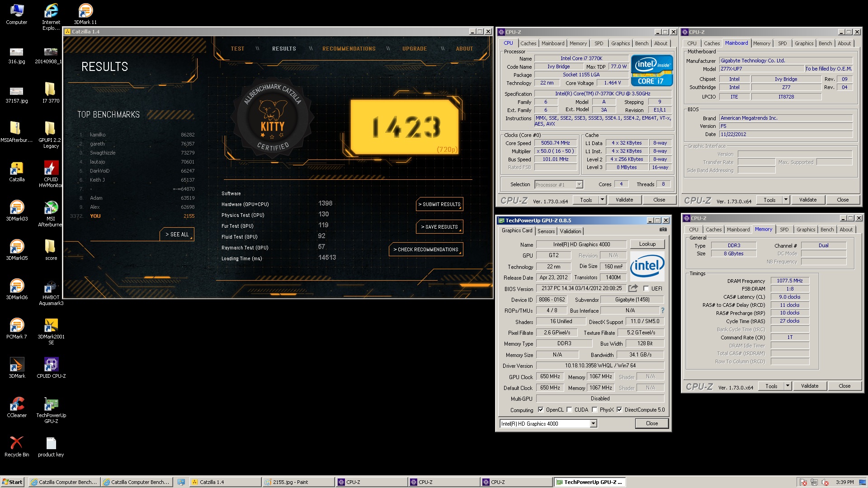Image resolution: width=868 pixels, height=488 pixels.
Task: Launch the CCleaner shortcut
Action: click(17, 407)
